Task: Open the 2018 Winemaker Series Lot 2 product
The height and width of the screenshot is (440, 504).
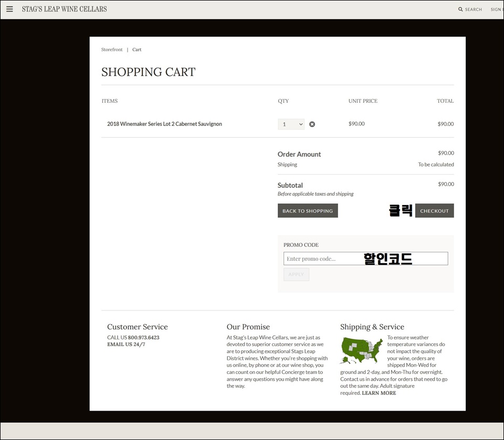Action: coord(164,124)
